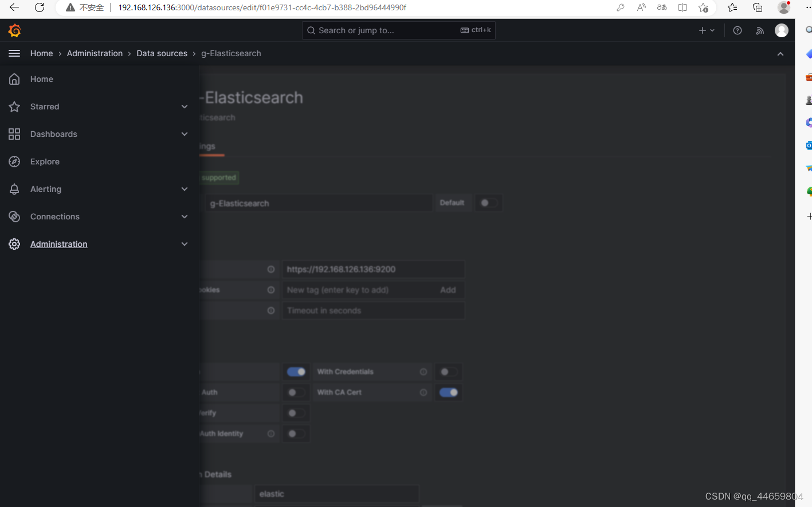Open the split screen browser icon

click(x=682, y=7)
